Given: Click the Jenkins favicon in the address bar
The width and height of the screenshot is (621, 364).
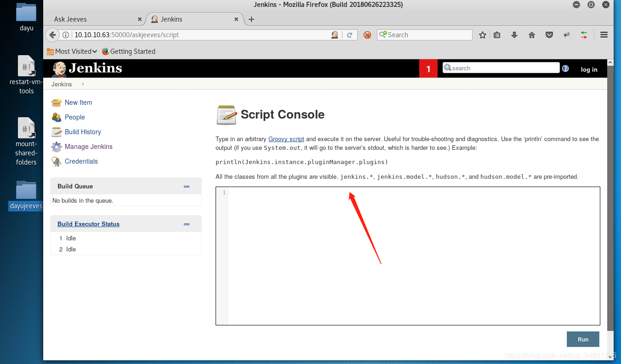Looking at the screenshot, I should [x=335, y=35].
